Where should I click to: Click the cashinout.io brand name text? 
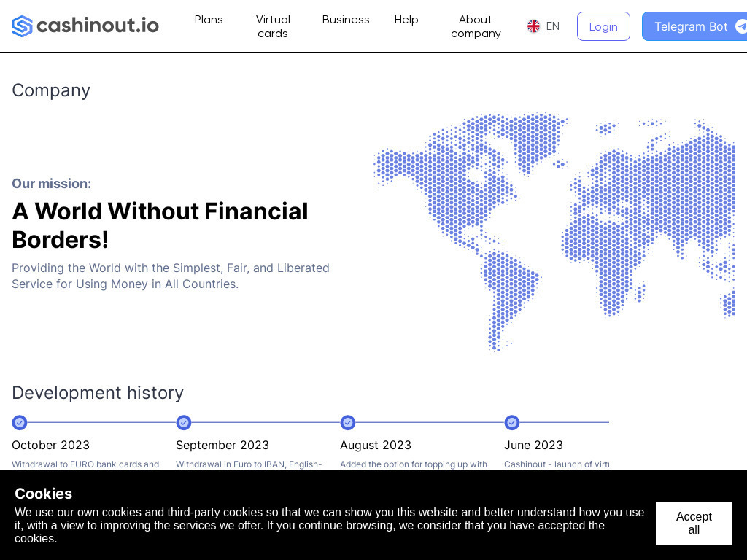pos(98,26)
